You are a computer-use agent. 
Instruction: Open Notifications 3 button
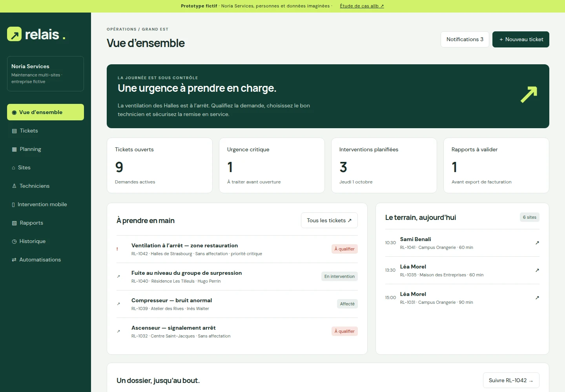[465, 39]
